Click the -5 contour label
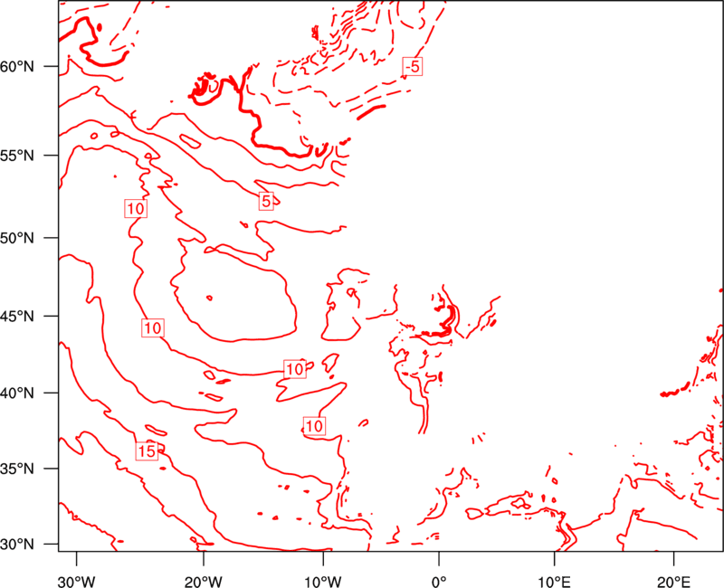Image resolution: width=724 pixels, height=588 pixels. click(x=413, y=67)
